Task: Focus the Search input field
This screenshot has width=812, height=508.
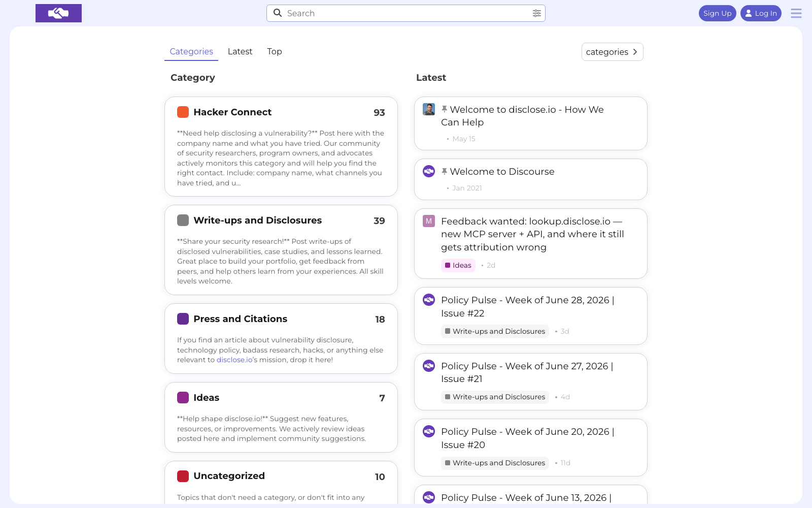Action: (406, 13)
